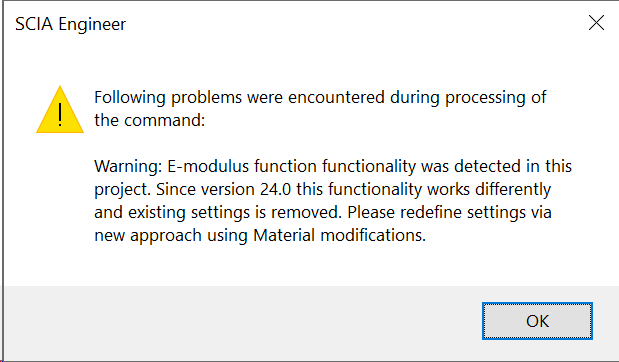The width and height of the screenshot is (619, 362).
Task: Close the SCIA Engineer dialog with X
Action: (596, 23)
